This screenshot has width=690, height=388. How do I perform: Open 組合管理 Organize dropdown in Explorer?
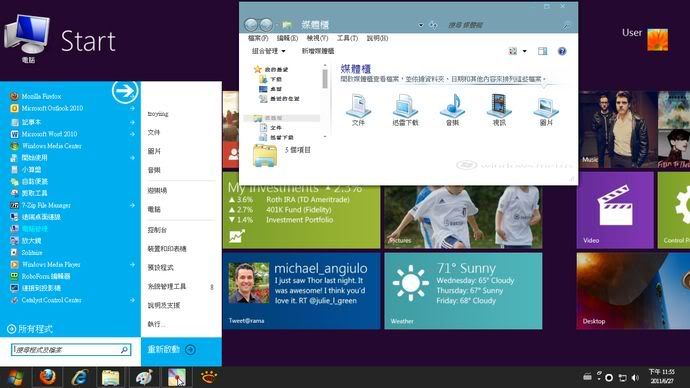pyautogui.click(x=269, y=51)
